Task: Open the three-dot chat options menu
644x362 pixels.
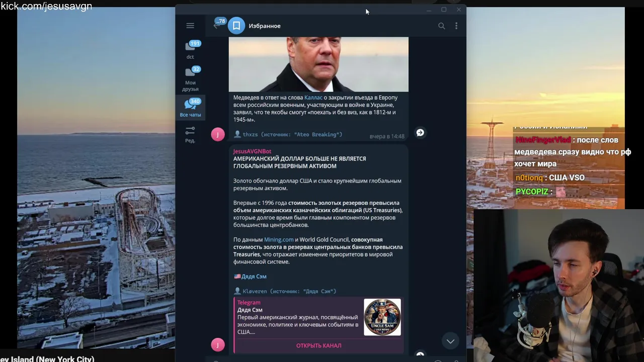Action: click(456, 26)
